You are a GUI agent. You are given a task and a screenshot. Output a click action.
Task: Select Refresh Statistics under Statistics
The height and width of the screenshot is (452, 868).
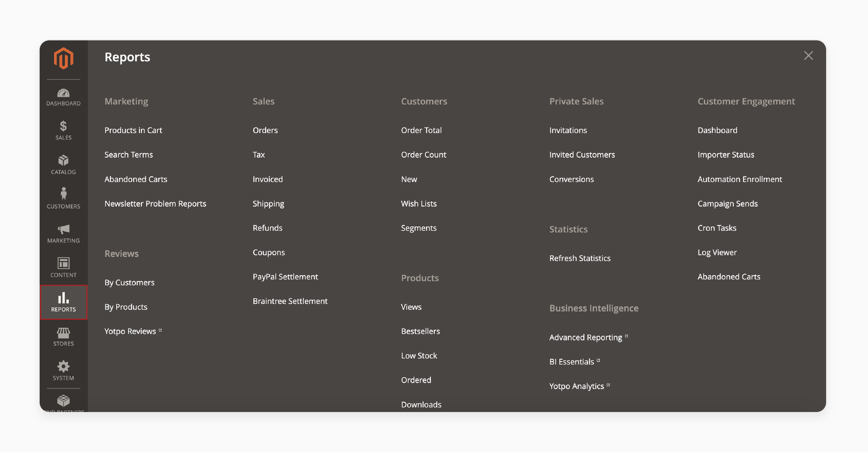point(580,258)
